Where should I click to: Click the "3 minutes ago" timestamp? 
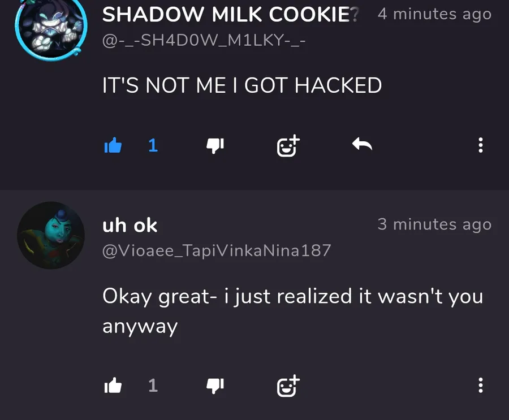[x=435, y=224]
